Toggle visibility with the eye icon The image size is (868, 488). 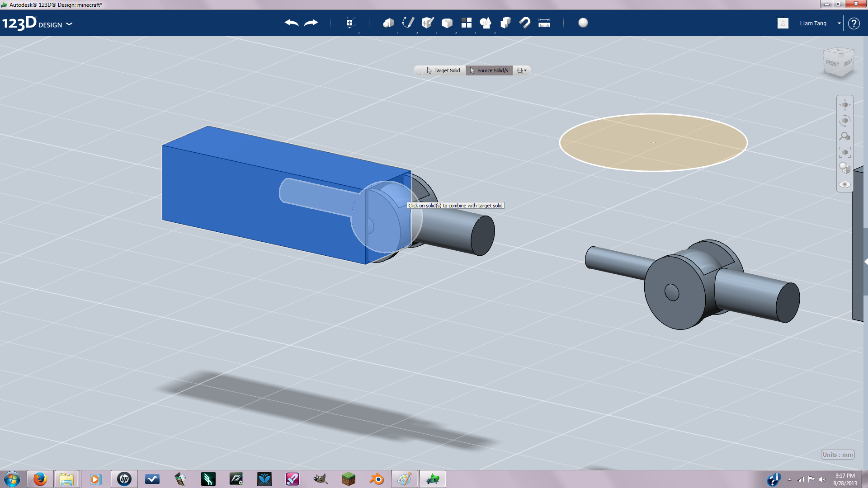(x=844, y=184)
